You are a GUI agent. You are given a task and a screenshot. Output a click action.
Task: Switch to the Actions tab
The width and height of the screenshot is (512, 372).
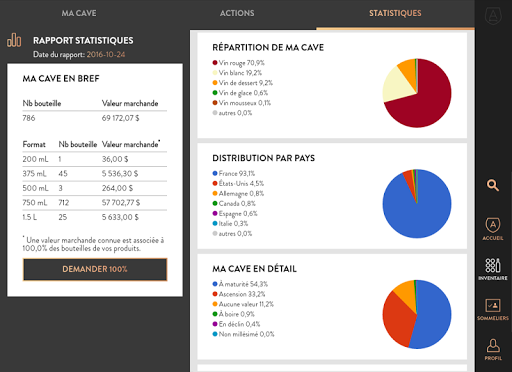coord(237,13)
